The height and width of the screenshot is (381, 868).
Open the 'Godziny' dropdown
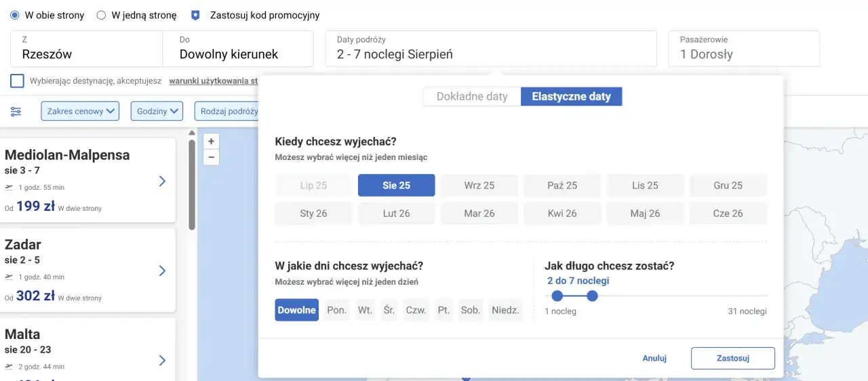point(157,111)
